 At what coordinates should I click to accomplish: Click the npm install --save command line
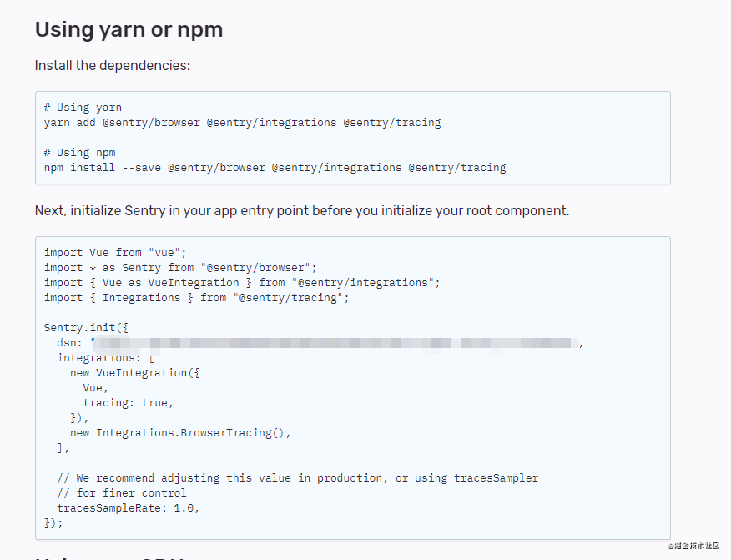275,167
